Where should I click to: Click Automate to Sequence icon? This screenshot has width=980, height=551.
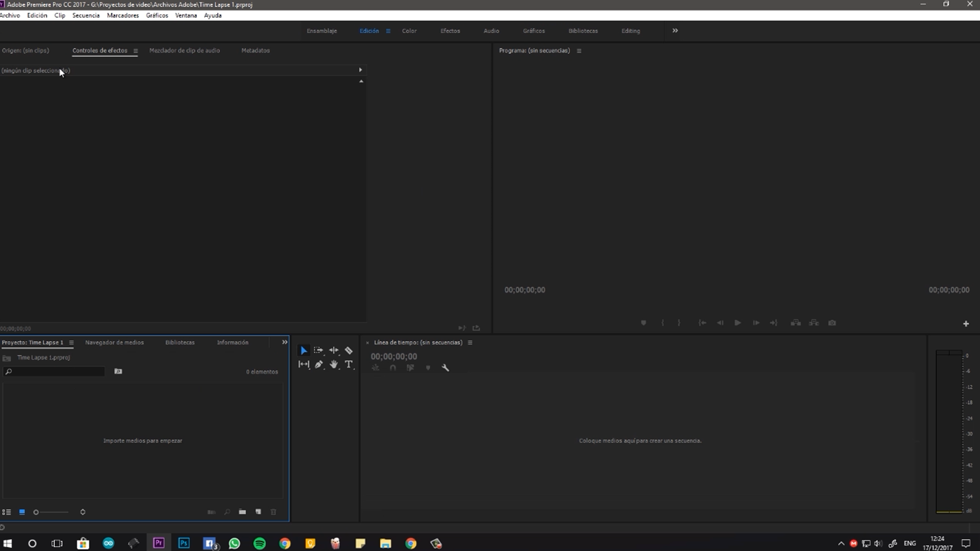pos(211,512)
